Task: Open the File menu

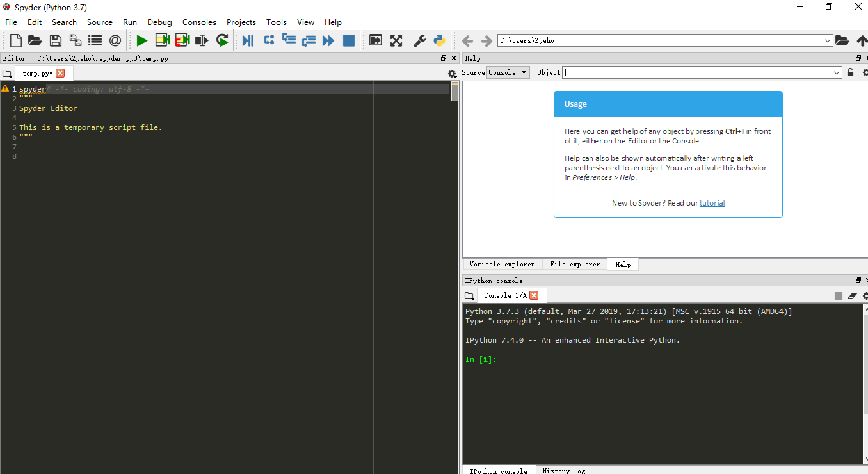Action: point(11,22)
